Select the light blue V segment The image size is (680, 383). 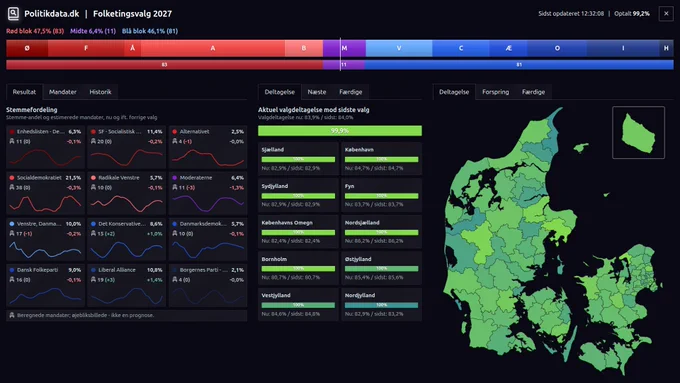399,48
